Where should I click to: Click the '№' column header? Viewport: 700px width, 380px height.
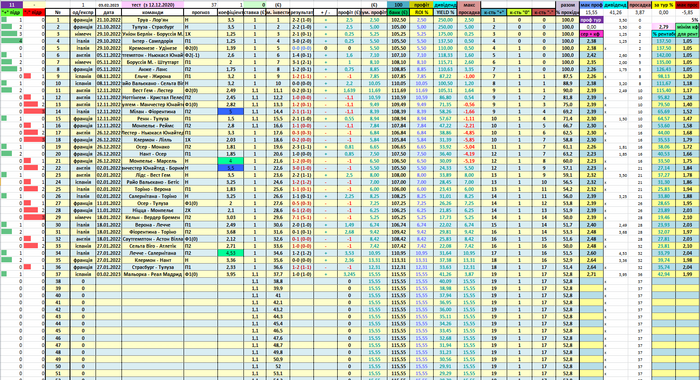click(x=58, y=13)
